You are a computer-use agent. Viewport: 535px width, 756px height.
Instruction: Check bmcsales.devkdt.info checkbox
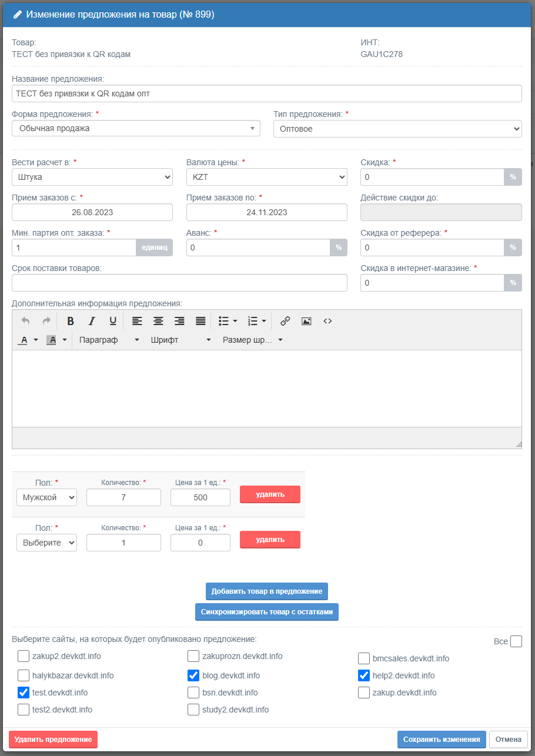point(364,658)
